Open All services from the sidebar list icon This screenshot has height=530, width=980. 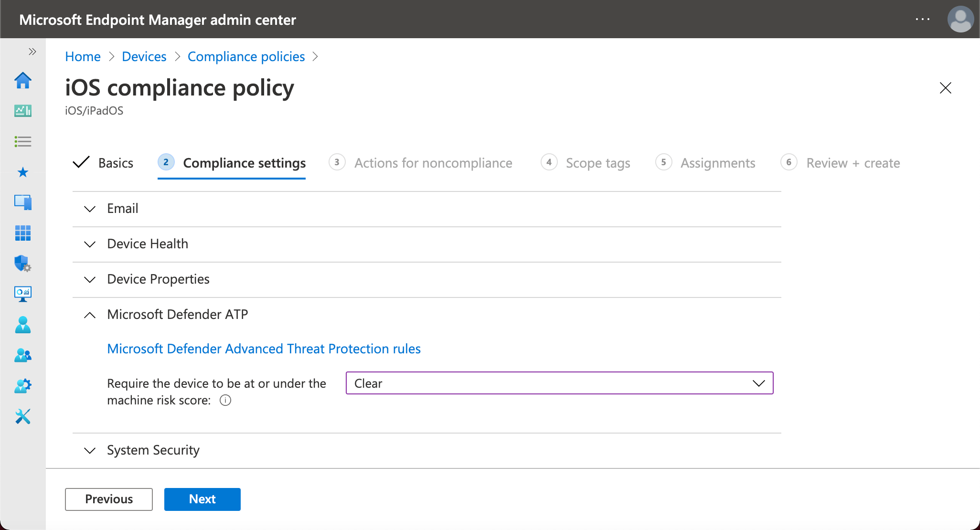tap(23, 141)
